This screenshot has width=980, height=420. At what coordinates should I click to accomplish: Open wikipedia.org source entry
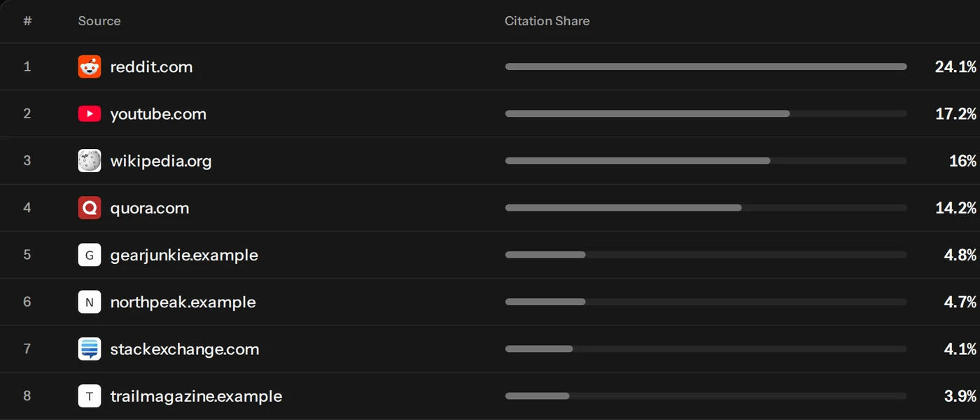click(161, 160)
